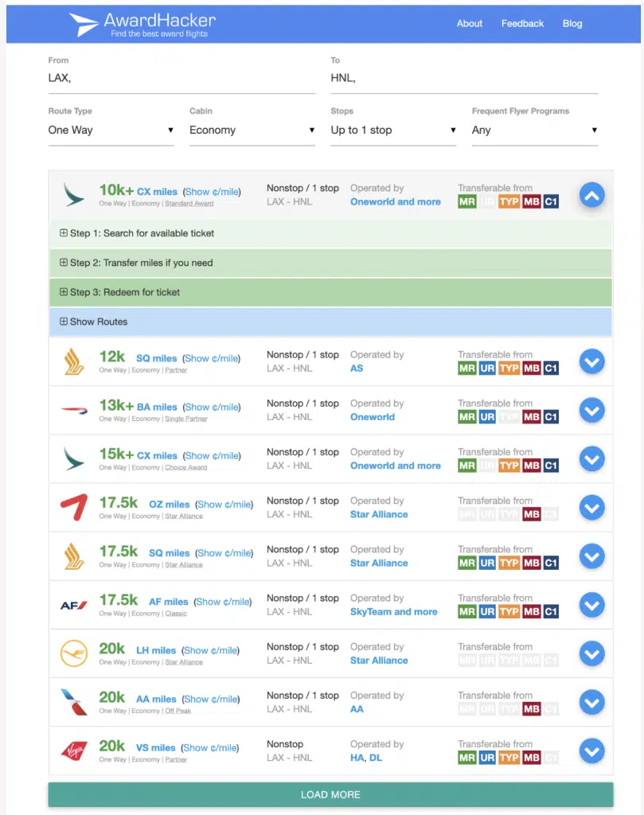Click the Air France logo on AF row

coord(74,606)
